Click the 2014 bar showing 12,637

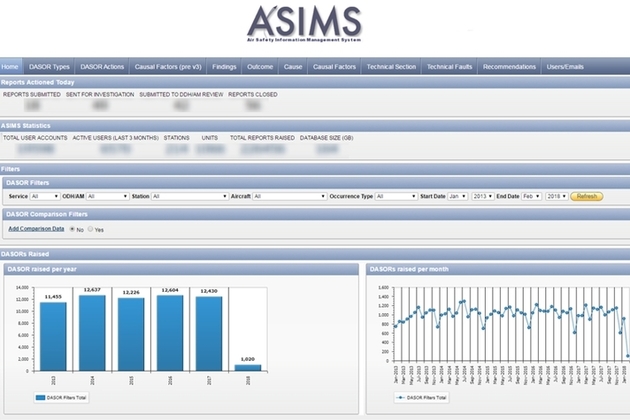[92, 333]
